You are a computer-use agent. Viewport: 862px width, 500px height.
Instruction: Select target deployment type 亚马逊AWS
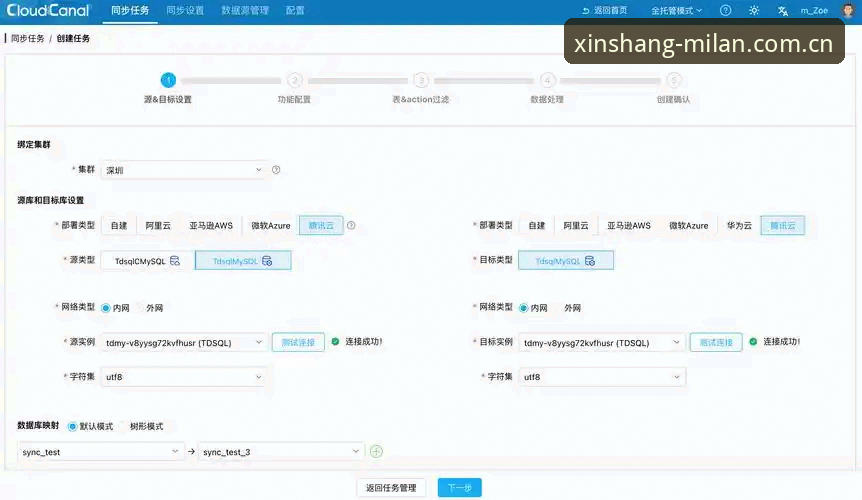click(629, 225)
